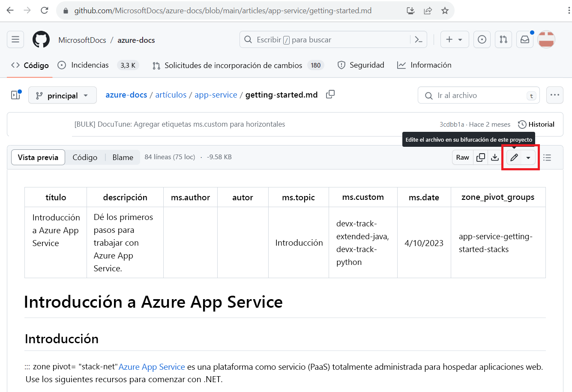Viewport: 572px width, 392px height.
Task: Expand the edit options dropdown arrow
Action: pyautogui.click(x=528, y=157)
